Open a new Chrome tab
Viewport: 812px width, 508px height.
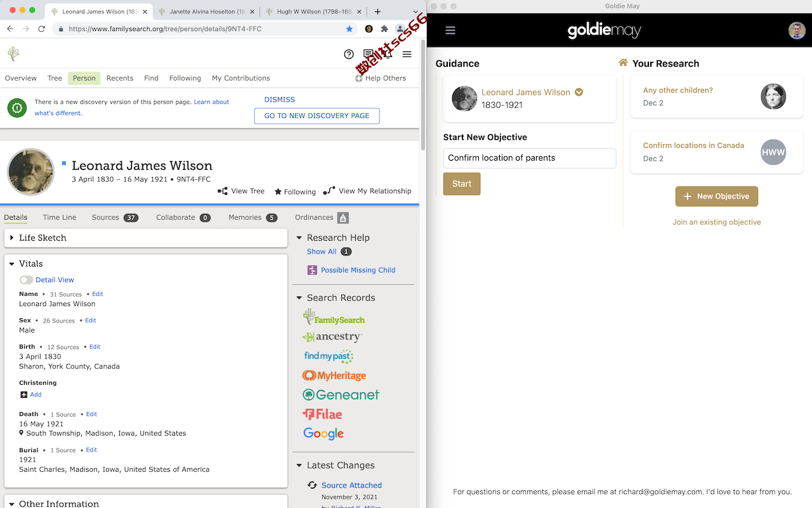click(377, 11)
